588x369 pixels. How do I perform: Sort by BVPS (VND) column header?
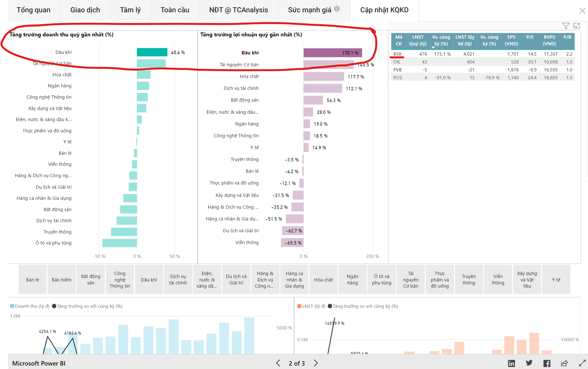click(x=549, y=40)
